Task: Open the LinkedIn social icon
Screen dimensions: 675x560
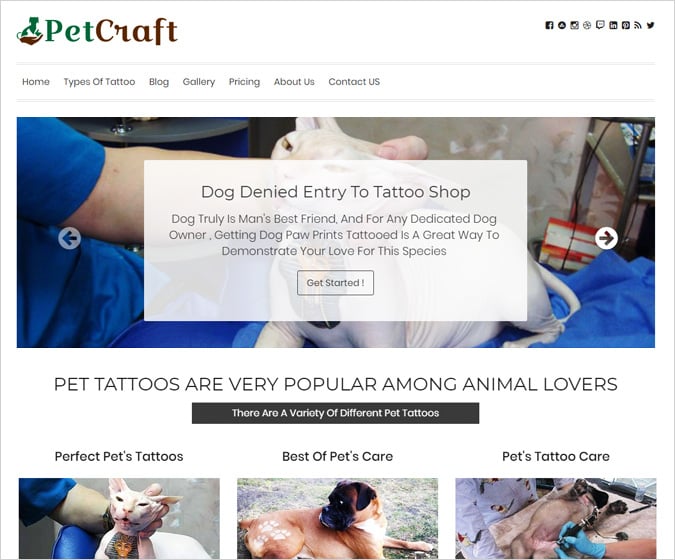Action: click(613, 25)
